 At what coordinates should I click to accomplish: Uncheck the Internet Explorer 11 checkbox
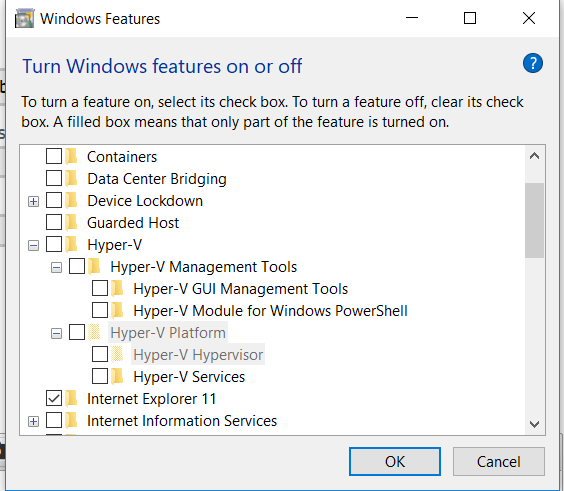click(54, 398)
